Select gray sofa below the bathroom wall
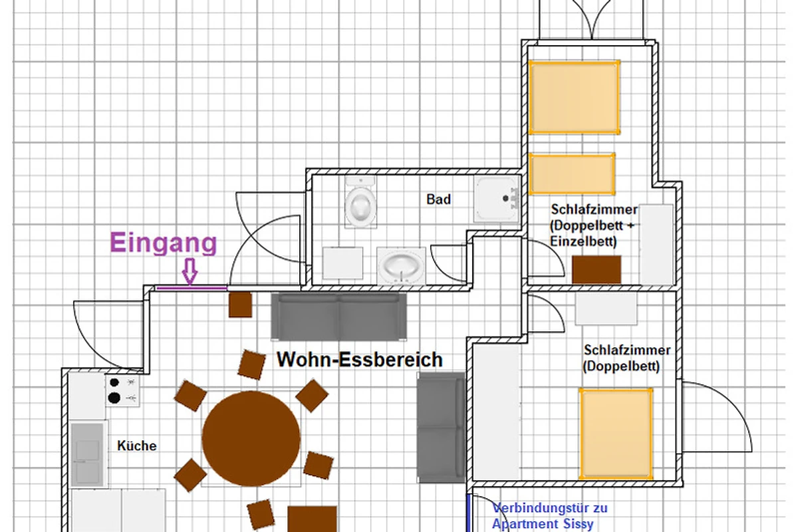This screenshot has width=798, height=532. (x=339, y=317)
